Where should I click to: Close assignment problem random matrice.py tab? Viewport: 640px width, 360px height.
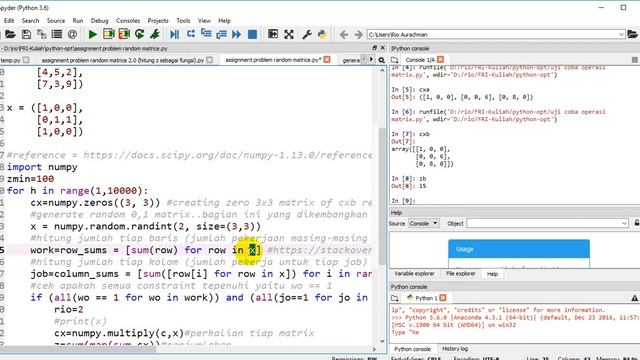[x=327, y=60]
